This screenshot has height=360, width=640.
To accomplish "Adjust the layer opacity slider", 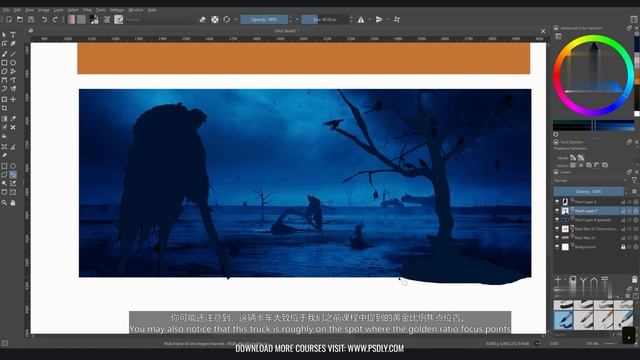I will (x=588, y=191).
